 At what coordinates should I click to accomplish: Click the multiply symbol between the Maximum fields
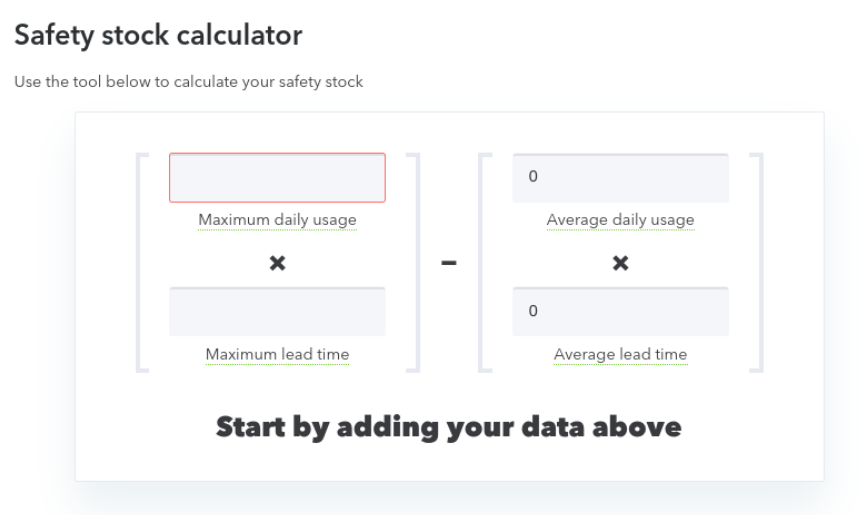tap(277, 264)
